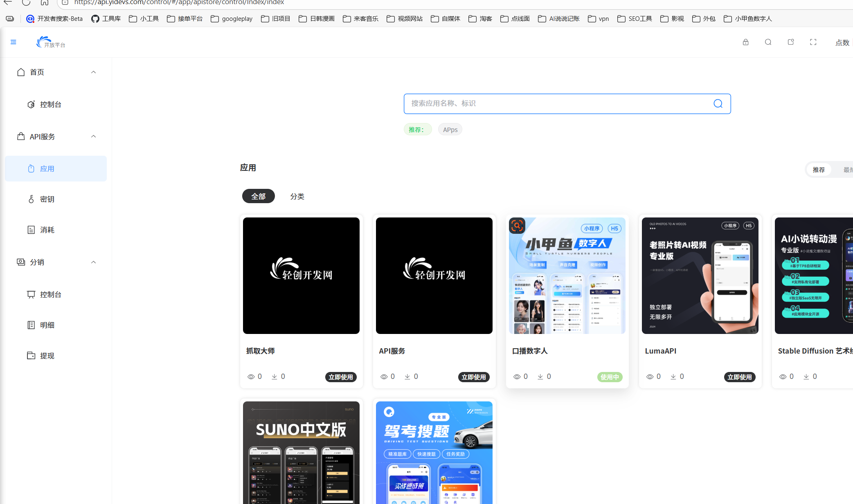Switch sorting to 推荐
The image size is (853, 504).
click(819, 170)
